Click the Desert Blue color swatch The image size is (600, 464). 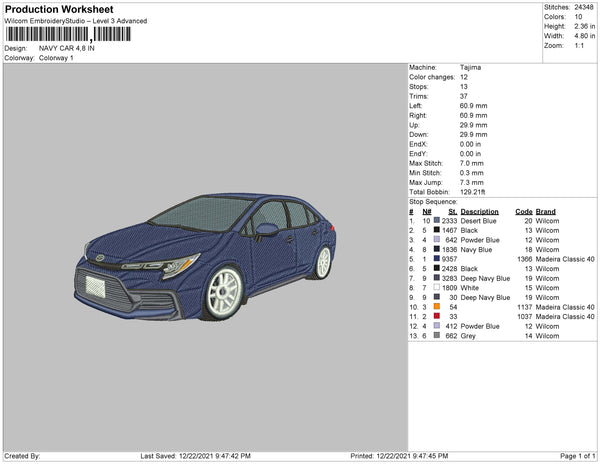click(437, 221)
